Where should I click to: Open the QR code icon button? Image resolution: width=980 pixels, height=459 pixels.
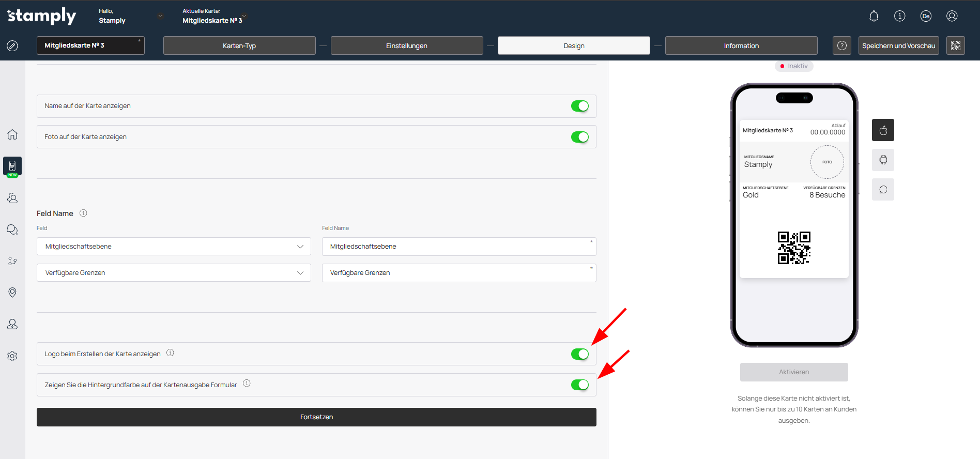[955, 45]
